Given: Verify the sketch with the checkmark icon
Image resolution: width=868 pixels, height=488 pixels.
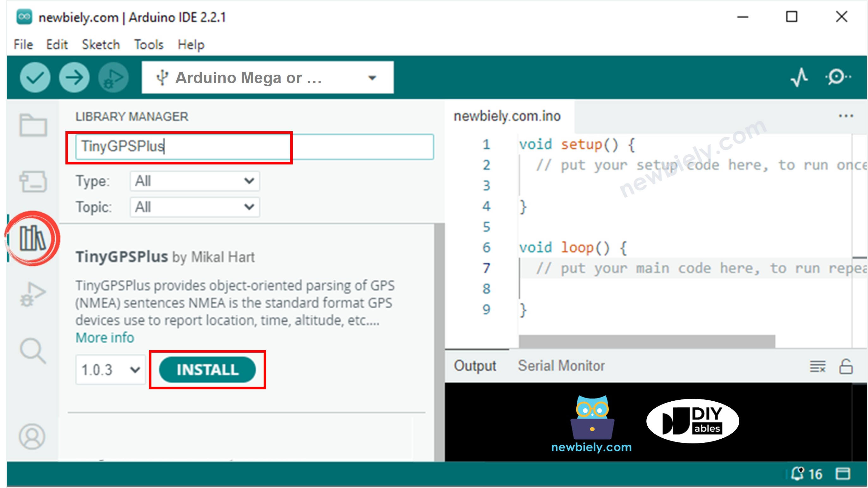Looking at the screenshot, I should coord(35,77).
